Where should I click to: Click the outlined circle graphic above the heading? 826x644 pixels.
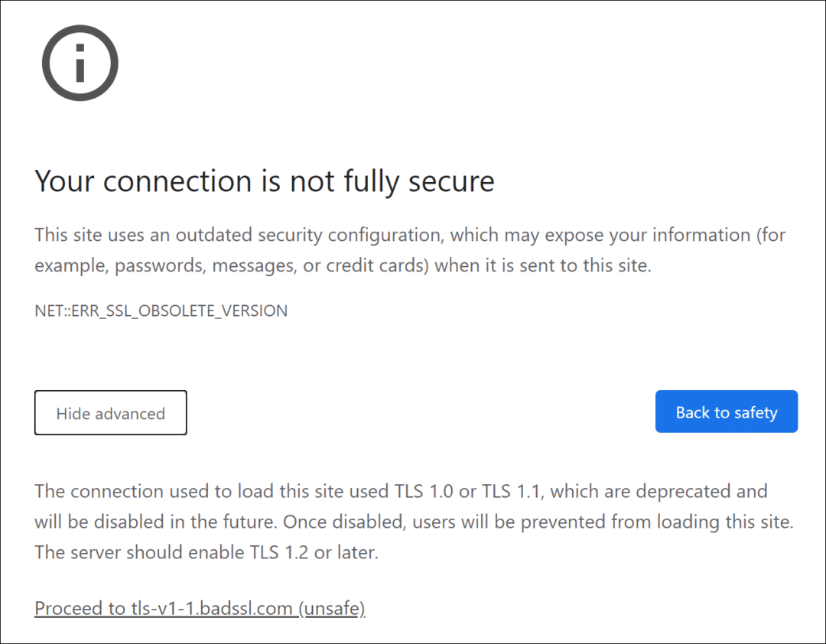point(80,63)
